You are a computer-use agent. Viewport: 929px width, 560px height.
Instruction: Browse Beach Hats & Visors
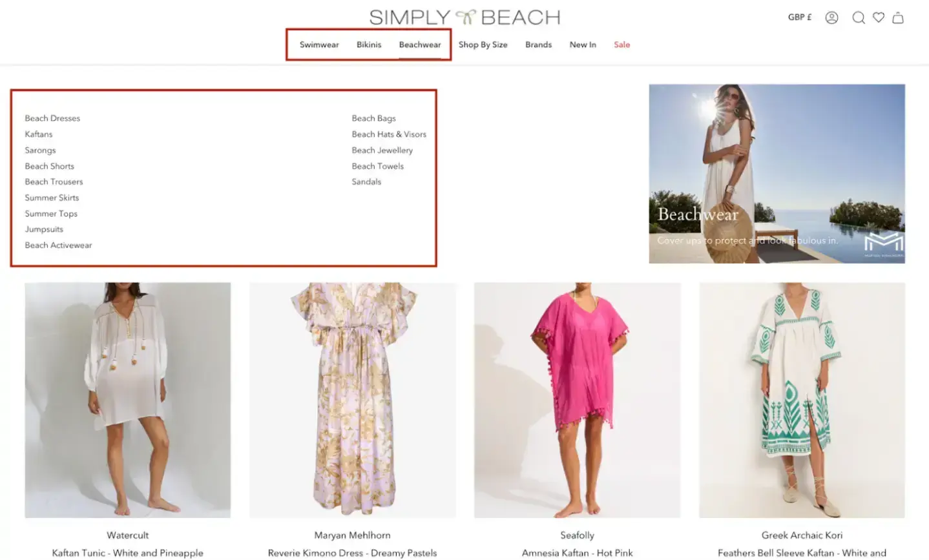tap(389, 134)
